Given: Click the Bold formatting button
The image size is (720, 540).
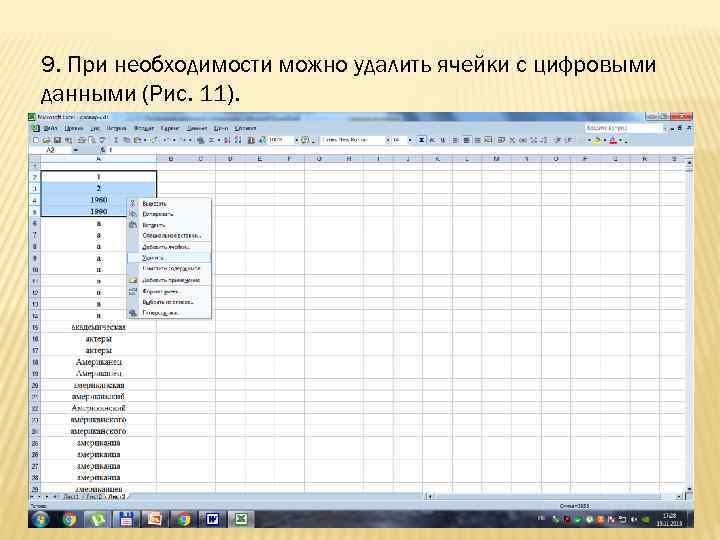Looking at the screenshot, I should (421, 140).
